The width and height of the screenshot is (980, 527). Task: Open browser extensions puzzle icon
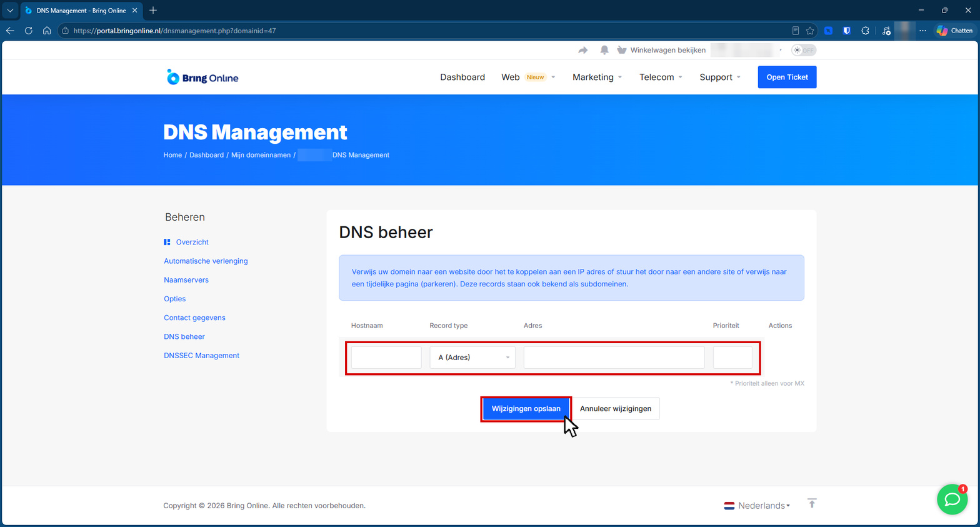pyautogui.click(x=866, y=31)
